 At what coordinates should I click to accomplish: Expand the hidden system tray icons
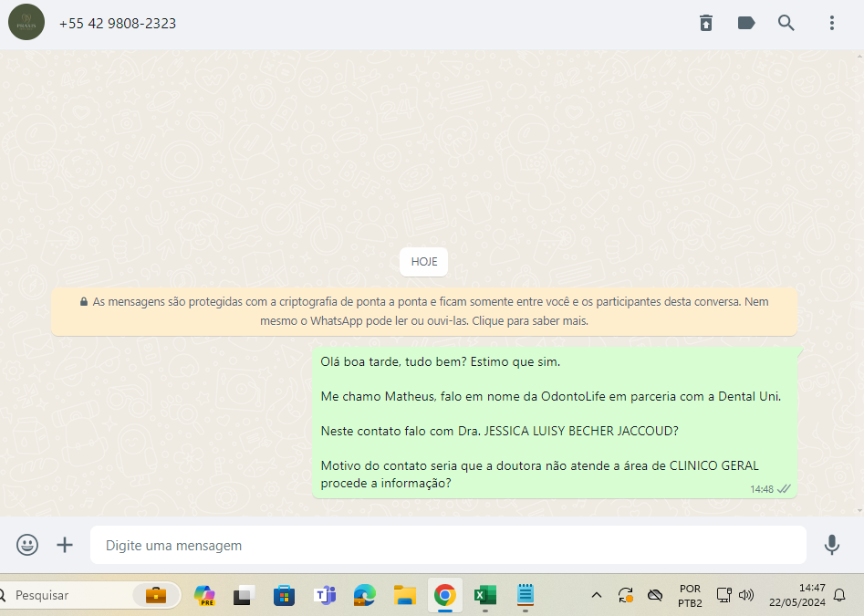coord(596,595)
